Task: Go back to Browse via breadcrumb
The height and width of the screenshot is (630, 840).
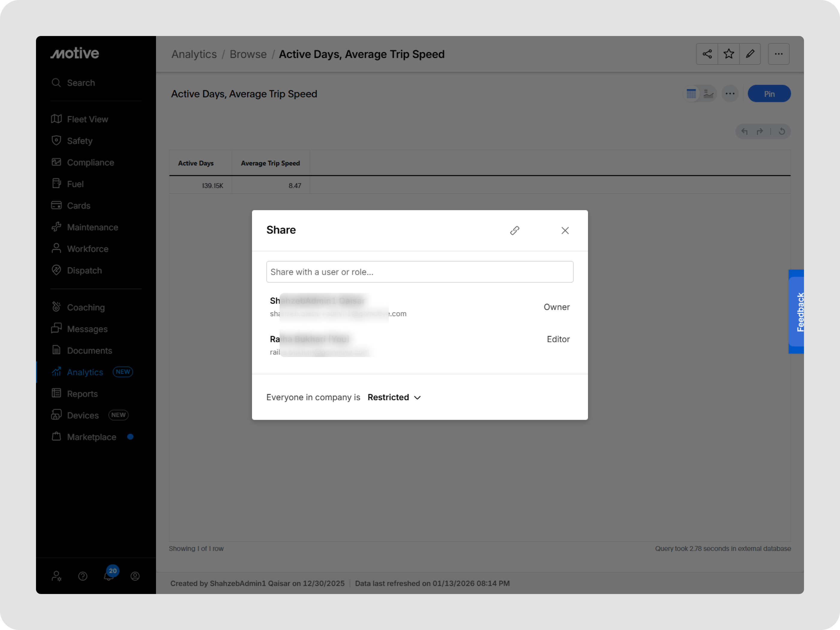Action: coord(248,54)
